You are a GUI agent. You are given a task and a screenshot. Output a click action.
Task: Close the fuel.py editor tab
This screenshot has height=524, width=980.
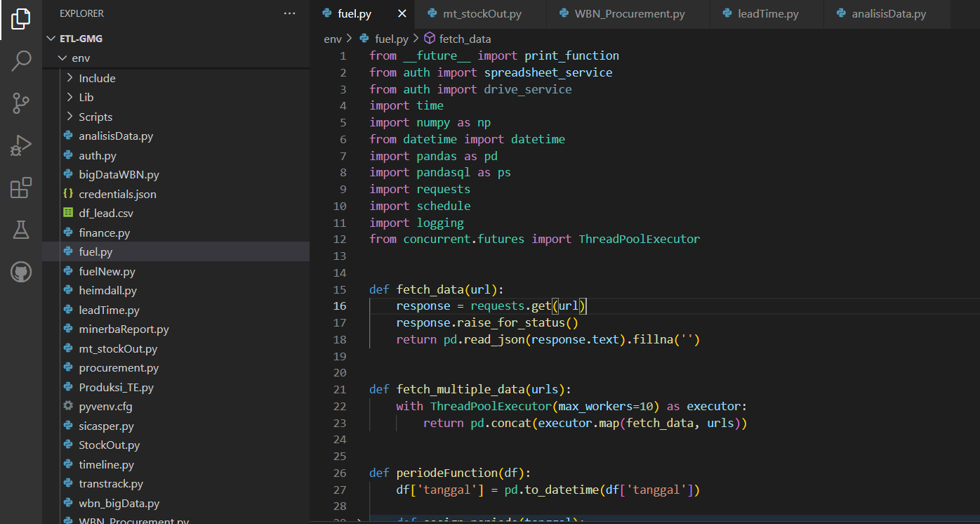click(x=402, y=13)
